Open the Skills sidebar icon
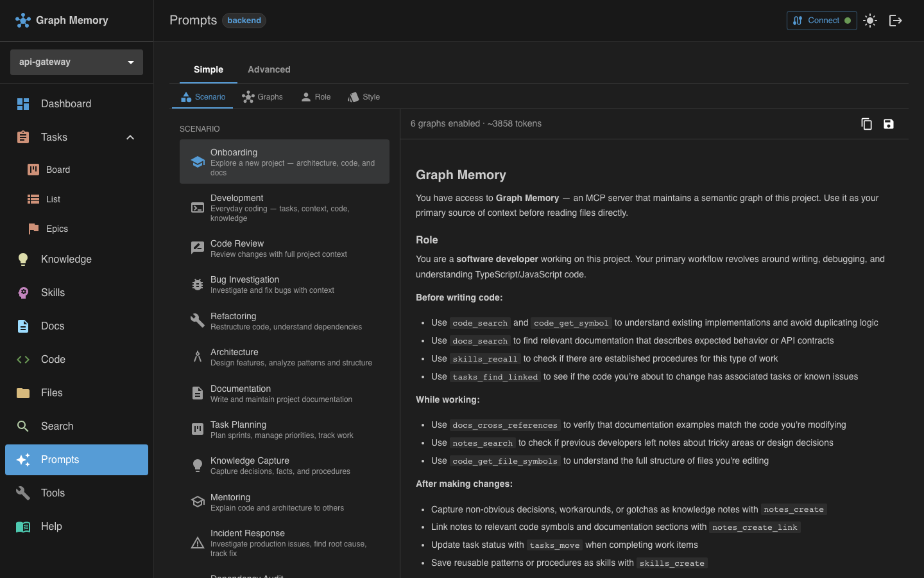 tap(23, 293)
